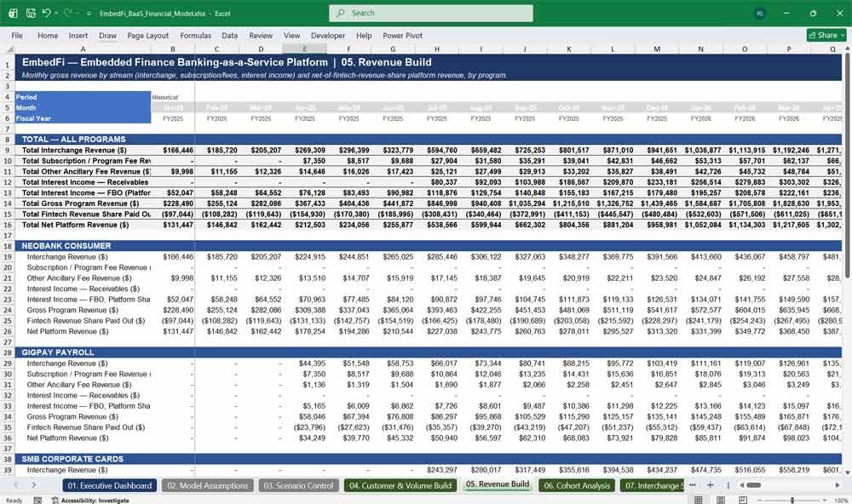The image size is (852, 504).
Task: Click the Share button
Action: pyautogui.click(x=826, y=35)
